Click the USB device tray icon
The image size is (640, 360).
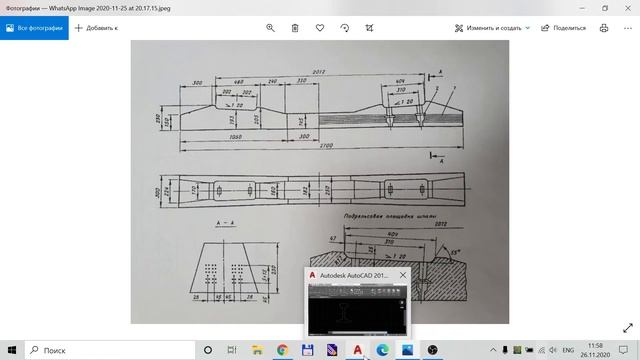point(505,350)
